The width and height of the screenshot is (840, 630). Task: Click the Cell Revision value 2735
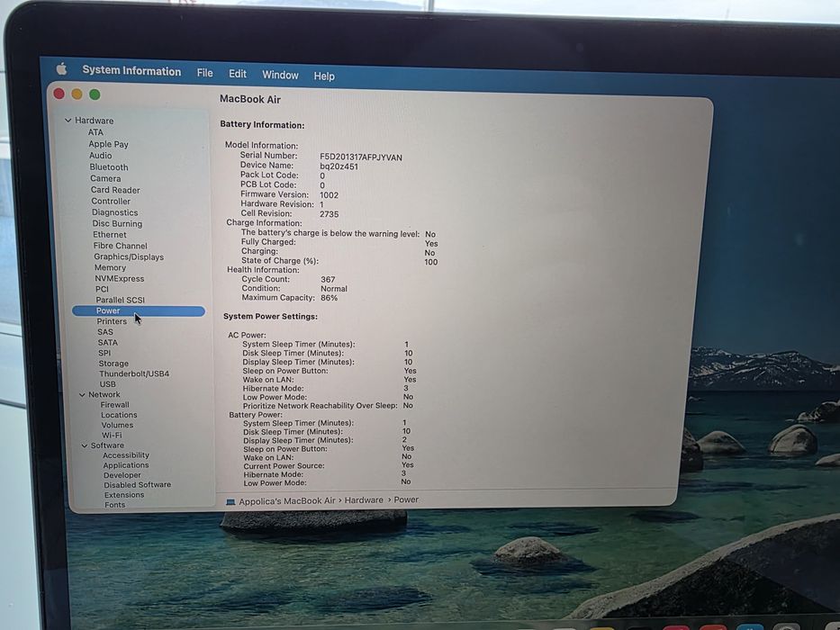click(329, 214)
